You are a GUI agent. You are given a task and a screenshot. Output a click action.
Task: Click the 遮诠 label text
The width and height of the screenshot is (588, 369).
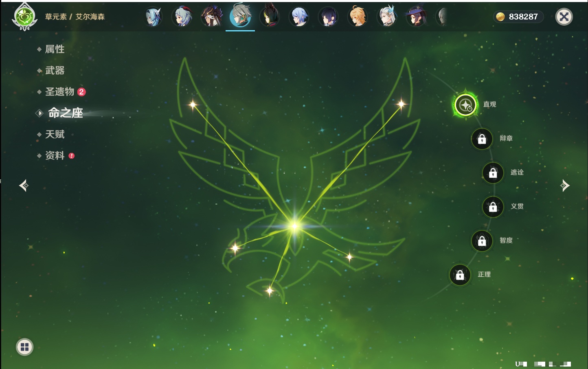click(x=517, y=172)
